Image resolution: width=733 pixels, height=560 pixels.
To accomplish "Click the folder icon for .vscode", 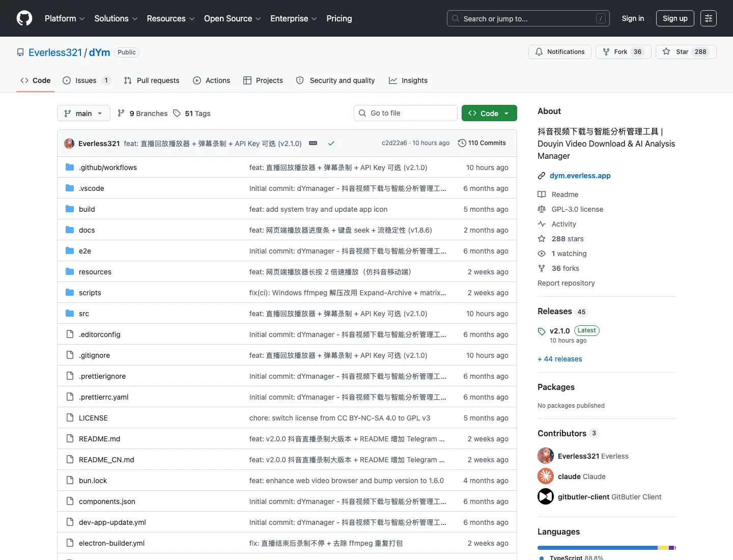I will (70, 188).
